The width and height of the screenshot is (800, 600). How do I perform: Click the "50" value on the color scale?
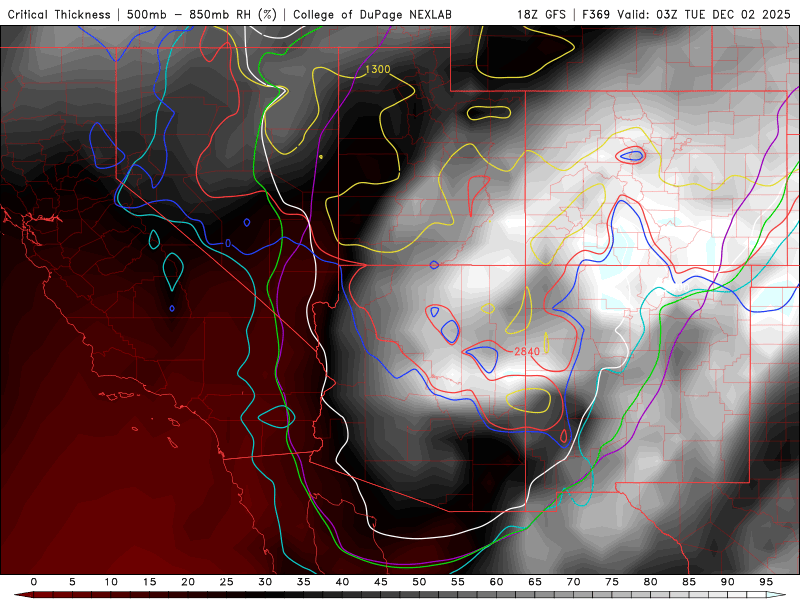[x=419, y=582]
